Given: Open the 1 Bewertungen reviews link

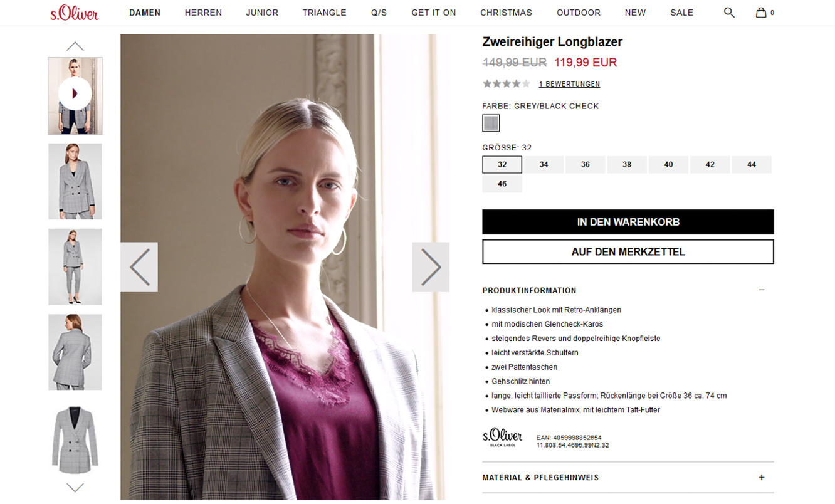Looking at the screenshot, I should pyautogui.click(x=569, y=84).
